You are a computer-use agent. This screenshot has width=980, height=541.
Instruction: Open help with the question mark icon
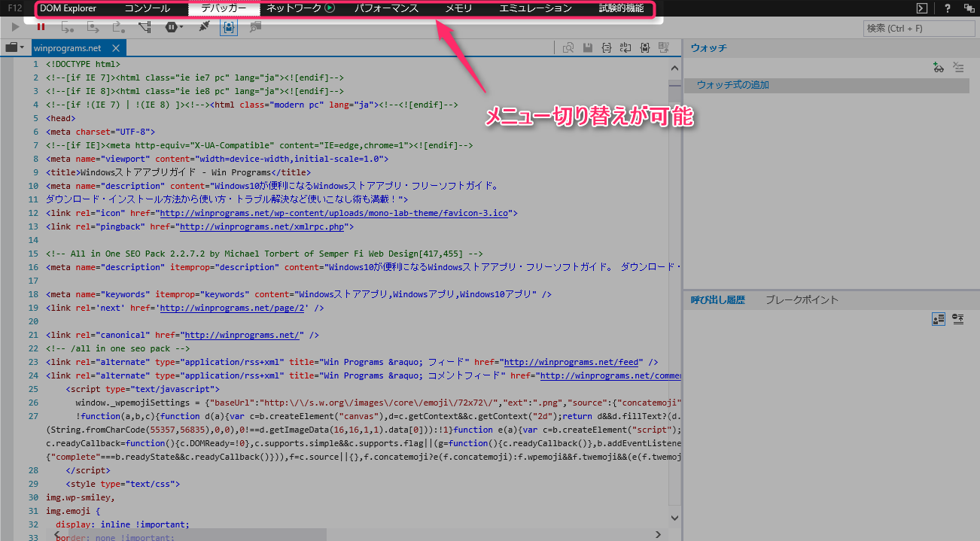[947, 8]
